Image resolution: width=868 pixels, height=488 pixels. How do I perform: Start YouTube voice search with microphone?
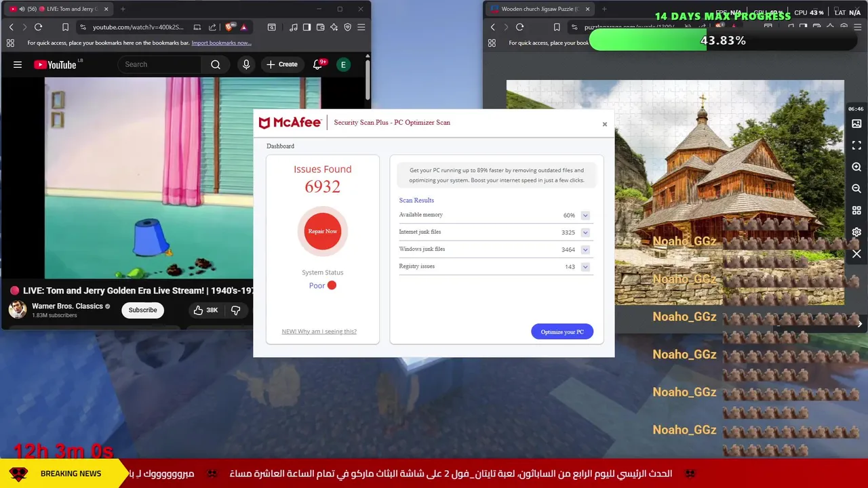click(x=246, y=64)
